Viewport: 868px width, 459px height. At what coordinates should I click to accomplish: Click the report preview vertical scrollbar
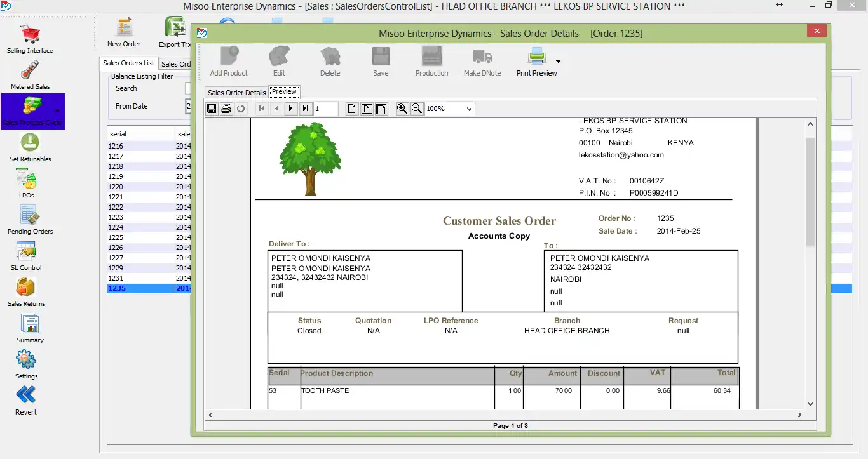coord(810,190)
